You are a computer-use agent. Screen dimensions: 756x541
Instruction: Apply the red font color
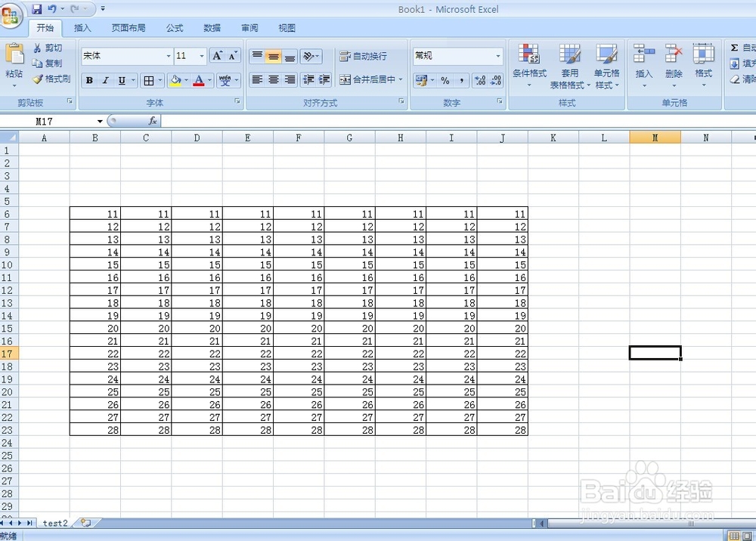click(199, 80)
